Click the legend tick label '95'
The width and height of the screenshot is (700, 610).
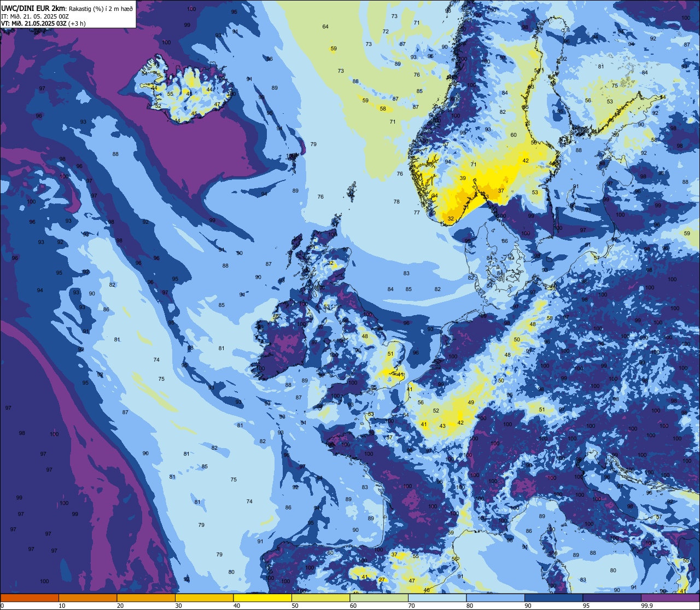[x=586, y=606]
